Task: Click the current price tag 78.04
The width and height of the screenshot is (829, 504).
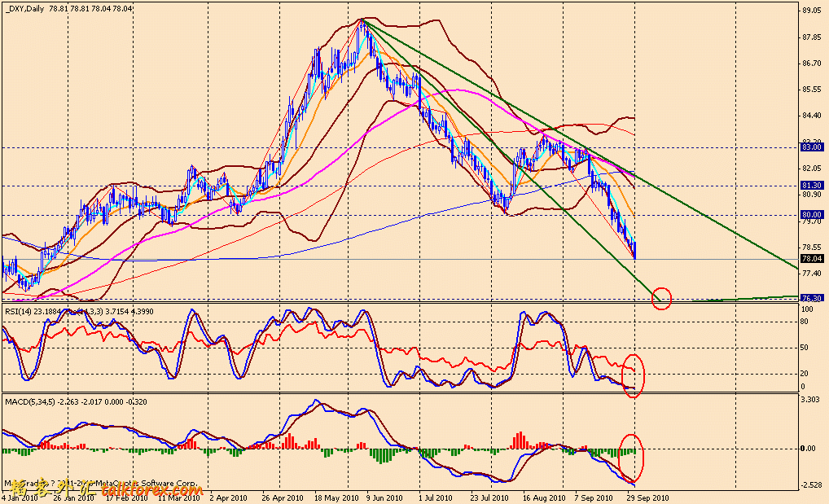Action: tap(811, 259)
